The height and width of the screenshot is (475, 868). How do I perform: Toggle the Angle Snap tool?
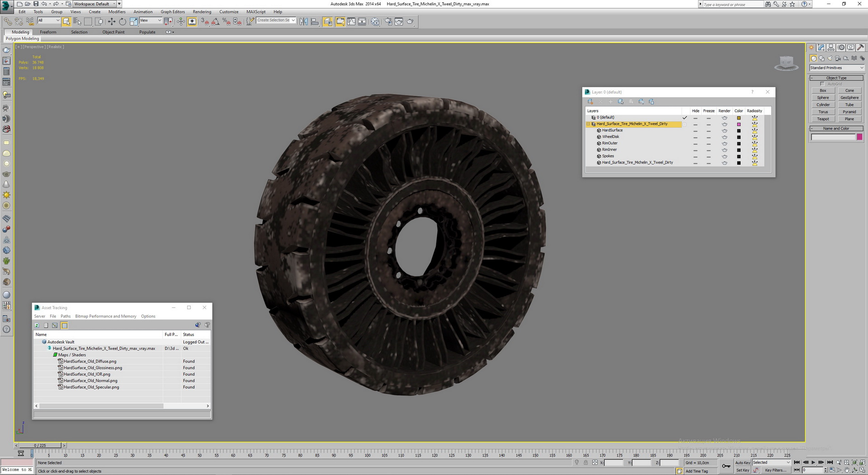[216, 21]
